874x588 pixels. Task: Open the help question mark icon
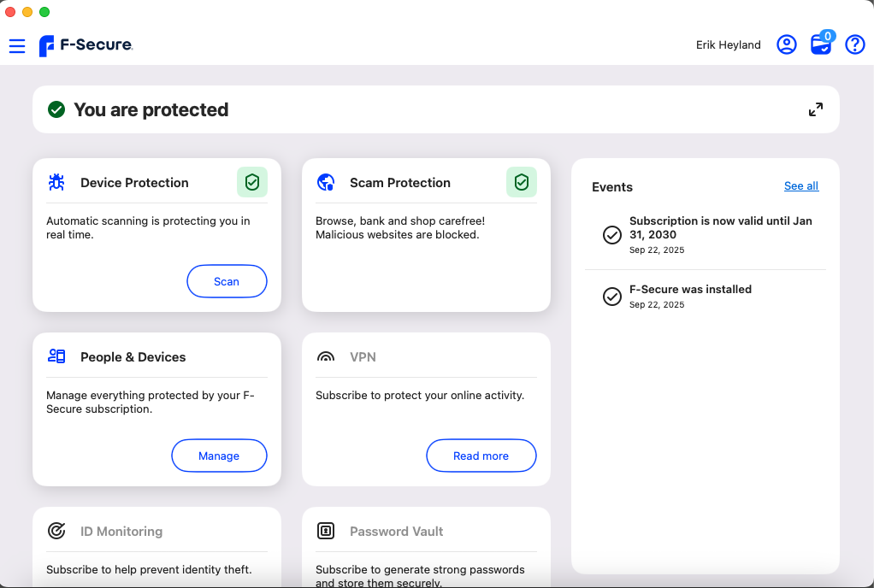point(854,45)
